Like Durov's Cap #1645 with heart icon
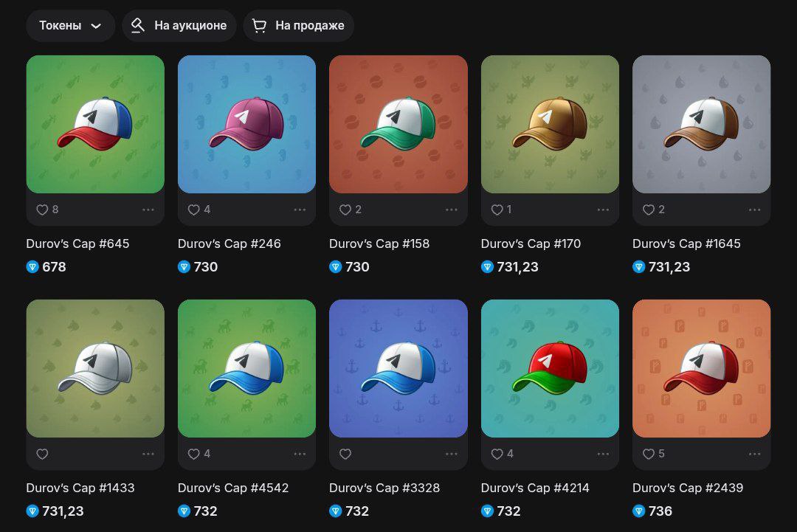The image size is (797, 532). tap(649, 210)
